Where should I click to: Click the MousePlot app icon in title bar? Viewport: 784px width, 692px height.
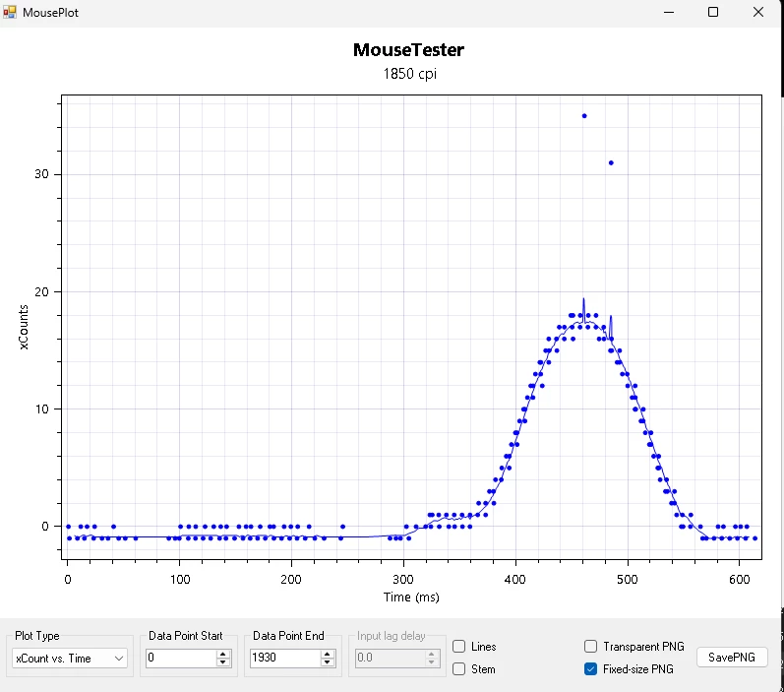(x=10, y=12)
